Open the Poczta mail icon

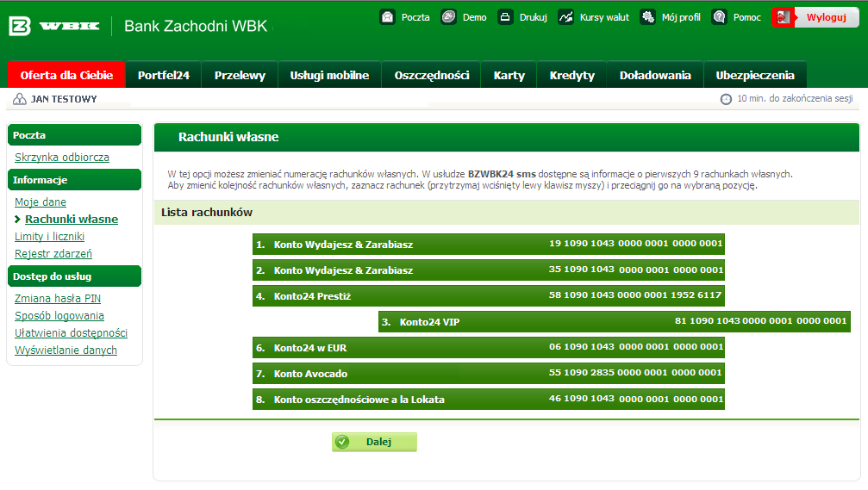[x=388, y=17]
